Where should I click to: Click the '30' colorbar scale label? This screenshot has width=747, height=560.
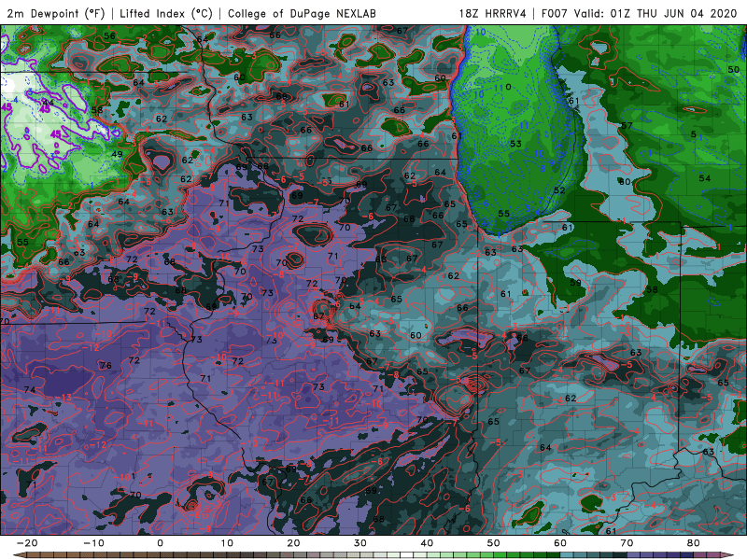point(360,543)
